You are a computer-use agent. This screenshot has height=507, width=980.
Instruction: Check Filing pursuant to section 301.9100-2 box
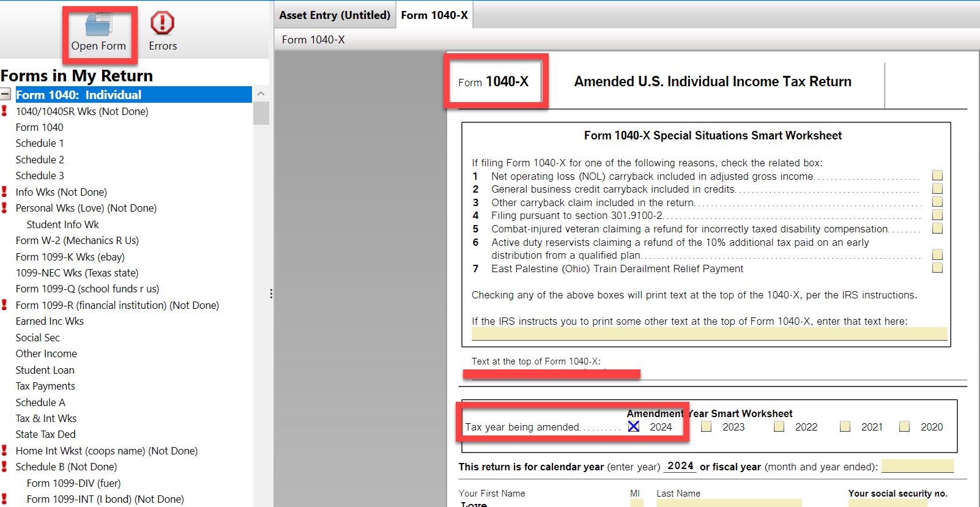[x=937, y=215]
